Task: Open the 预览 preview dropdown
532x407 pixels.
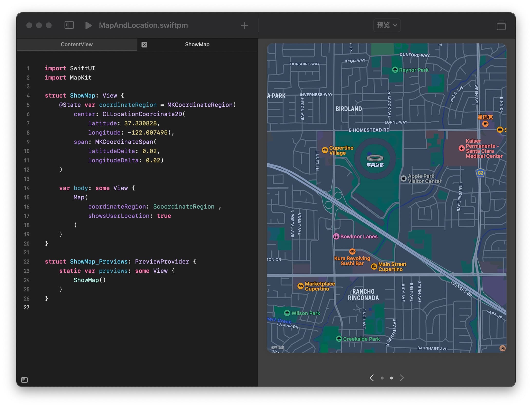Action: click(x=387, y=25)
